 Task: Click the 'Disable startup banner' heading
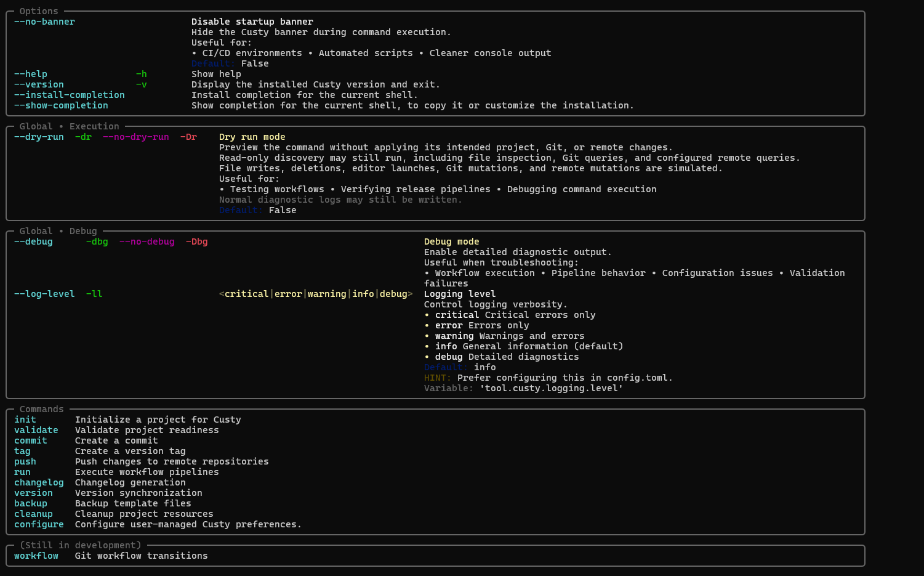(252, 22)
